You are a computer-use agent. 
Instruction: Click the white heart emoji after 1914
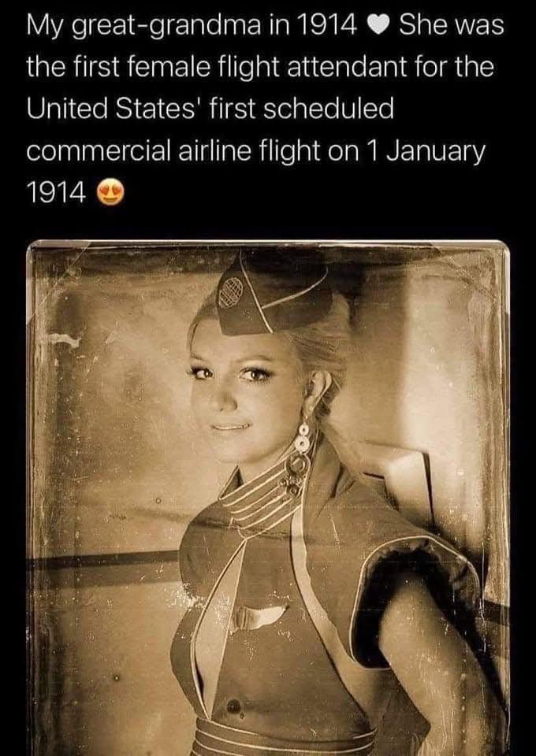(378, 25)
